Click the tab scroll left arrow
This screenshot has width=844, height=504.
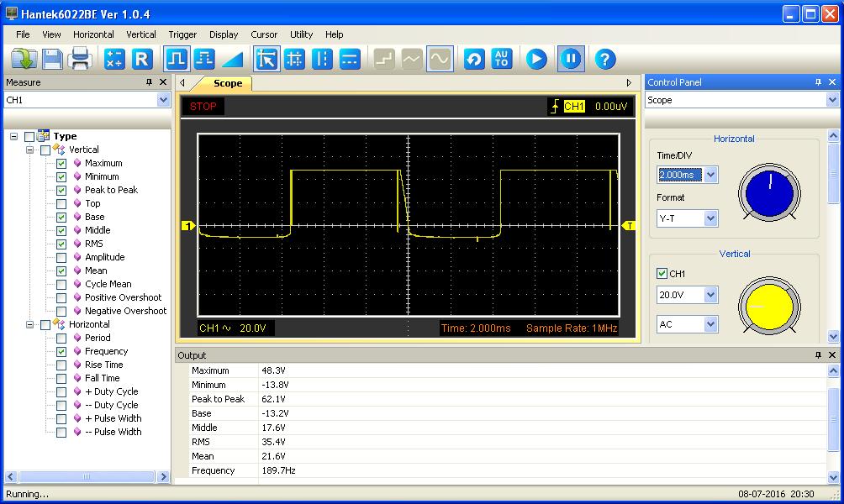point(182,83)
